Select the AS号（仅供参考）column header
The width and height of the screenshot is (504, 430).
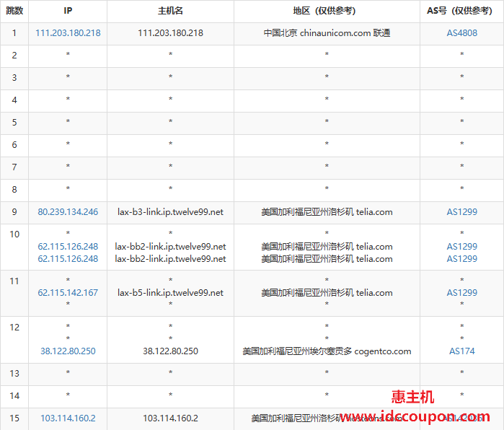pyautogui.click(x=459, y=11)
